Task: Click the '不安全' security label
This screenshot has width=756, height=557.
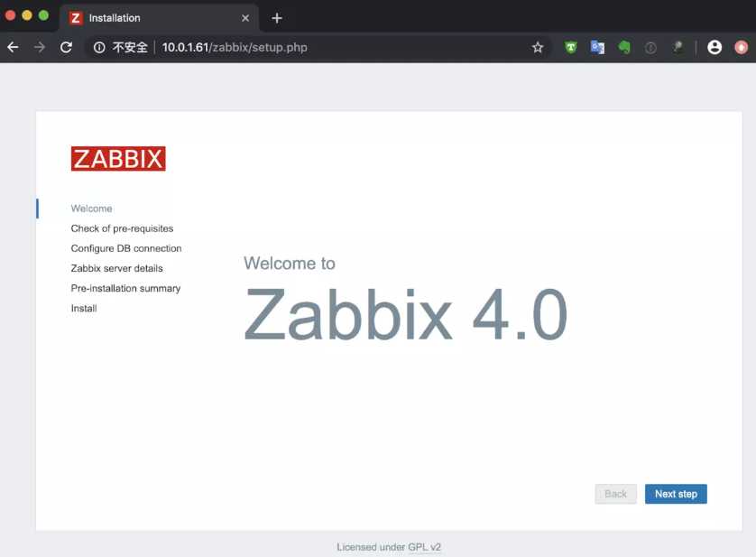Action: point(130,47)
